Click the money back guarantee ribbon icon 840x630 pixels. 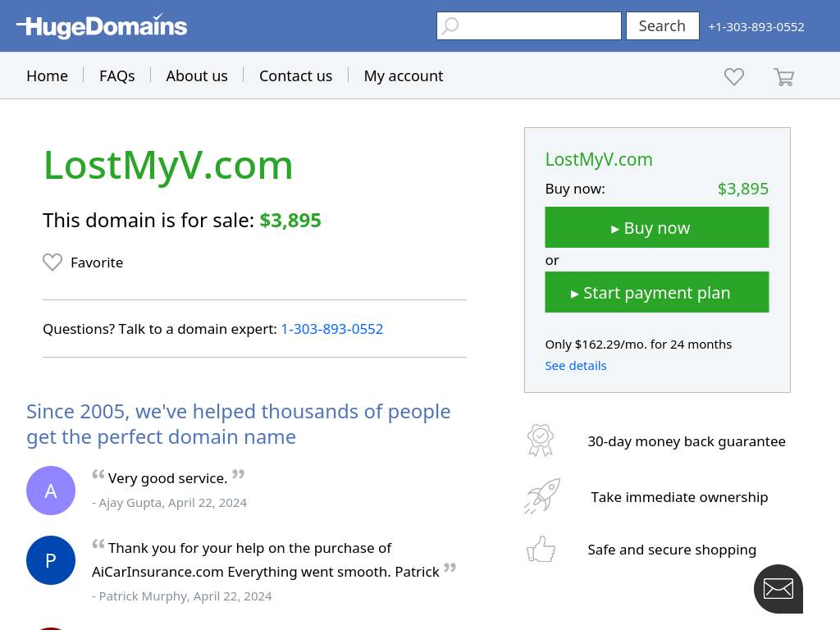point(541,441)
